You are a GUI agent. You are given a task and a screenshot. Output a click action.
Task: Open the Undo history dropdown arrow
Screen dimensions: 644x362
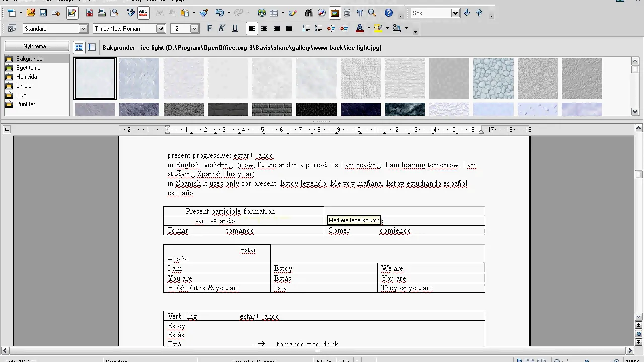228,13
